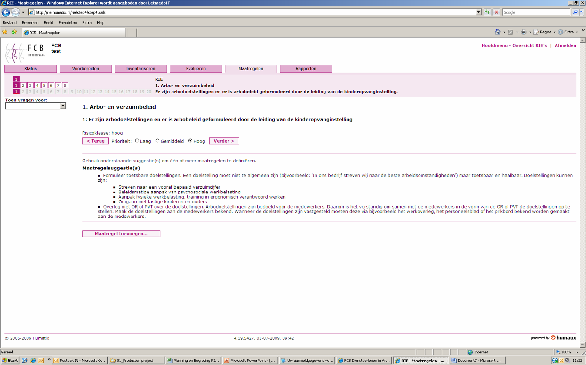Follow the Afmelden link

565,46
